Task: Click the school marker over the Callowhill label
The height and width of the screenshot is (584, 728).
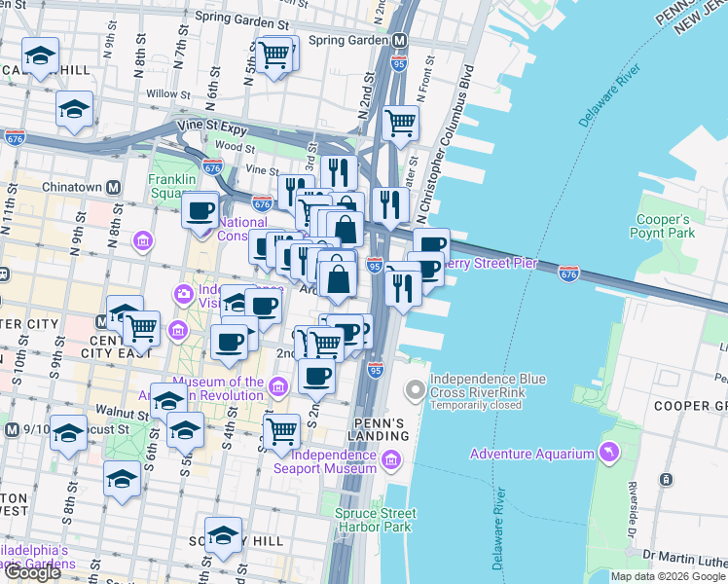Action: (41, 57)
